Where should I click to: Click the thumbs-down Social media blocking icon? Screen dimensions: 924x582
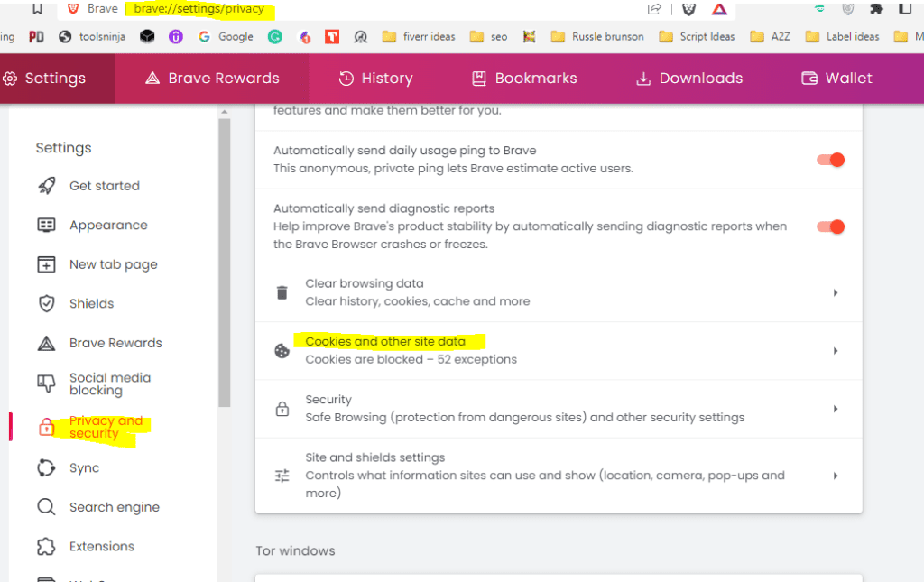47,384
